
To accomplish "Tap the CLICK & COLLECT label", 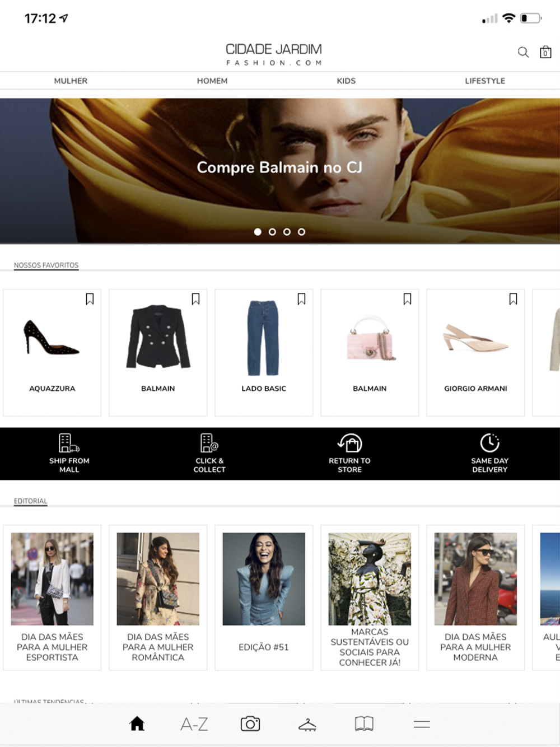I will click(209, 465).
